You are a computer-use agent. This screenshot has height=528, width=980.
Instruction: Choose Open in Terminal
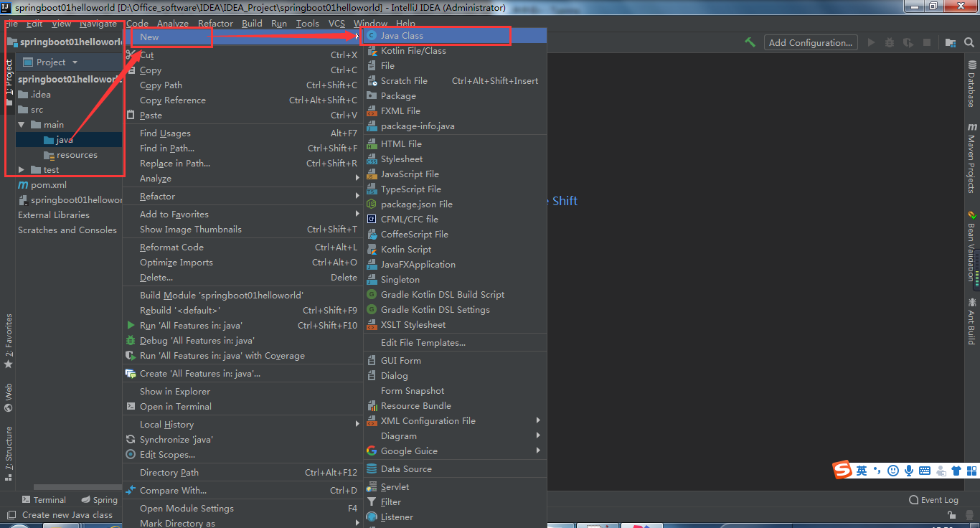tap(242, 407)
